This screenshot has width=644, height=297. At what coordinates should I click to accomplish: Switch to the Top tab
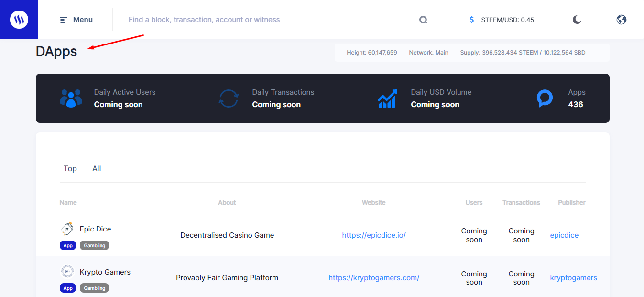(x=70, y=168)
